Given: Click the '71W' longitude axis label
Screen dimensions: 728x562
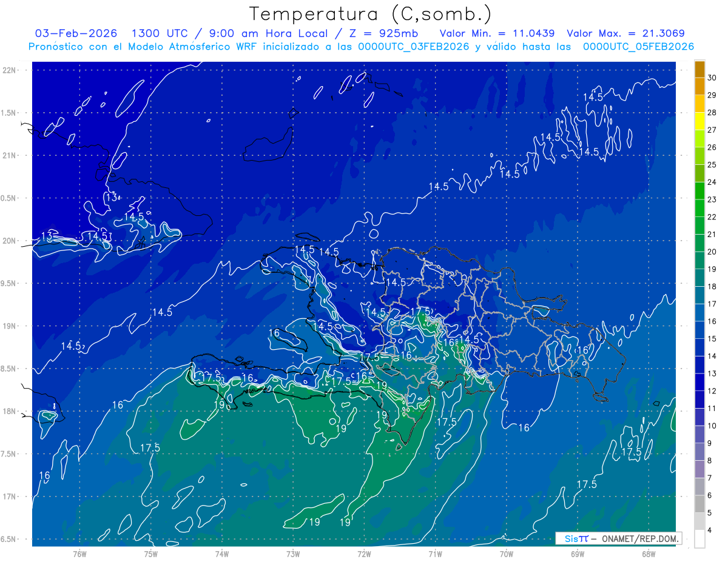Looking at the screenshot, I should point(435,554).
